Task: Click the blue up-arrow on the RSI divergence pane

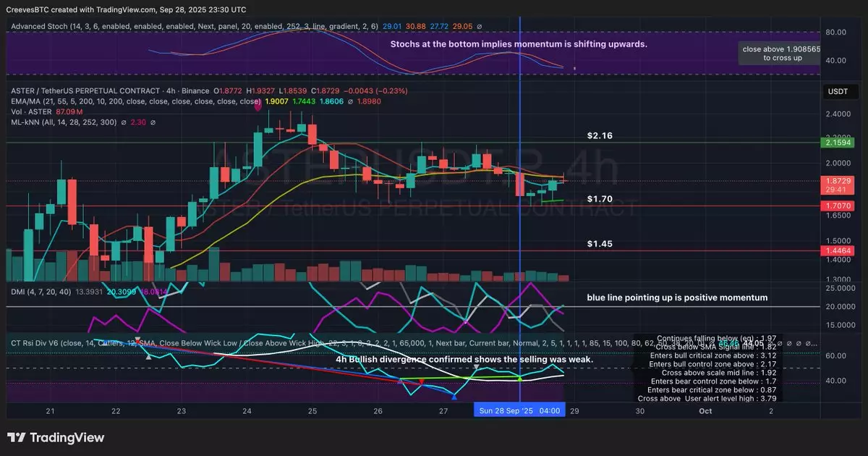Action: pos(454,396)
